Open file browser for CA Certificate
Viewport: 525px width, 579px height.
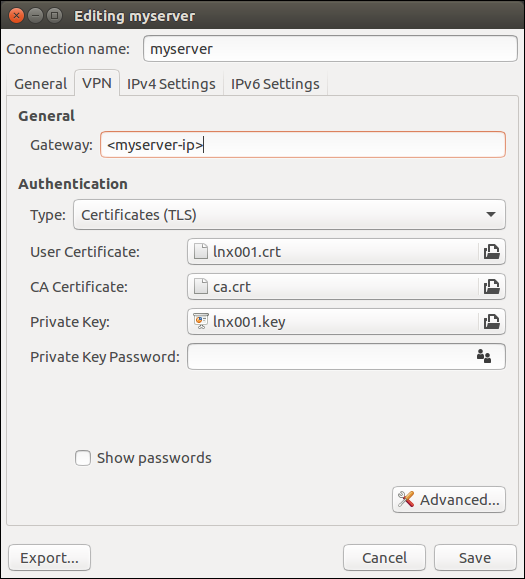pyautogui.click(x=491, y=287)
